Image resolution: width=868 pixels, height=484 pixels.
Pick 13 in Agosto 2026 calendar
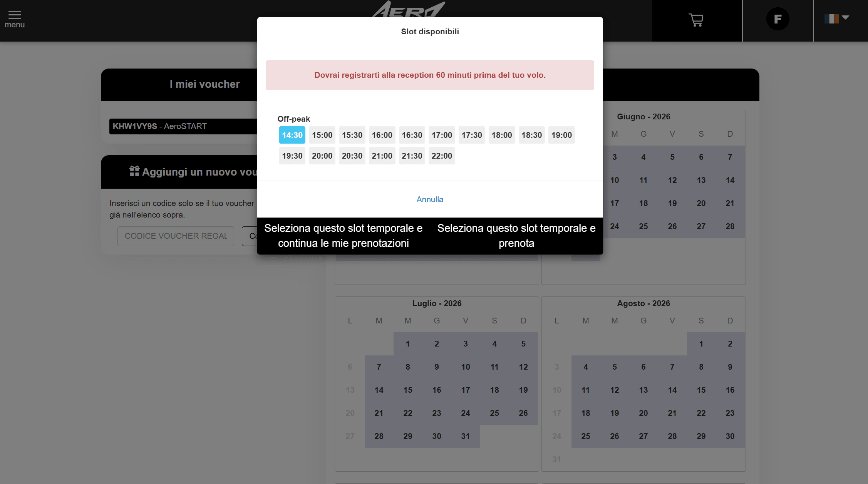tap(643, 390)
